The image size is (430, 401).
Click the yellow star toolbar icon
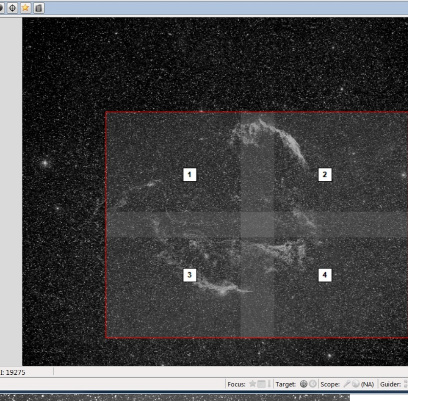[x=26, y=8]
